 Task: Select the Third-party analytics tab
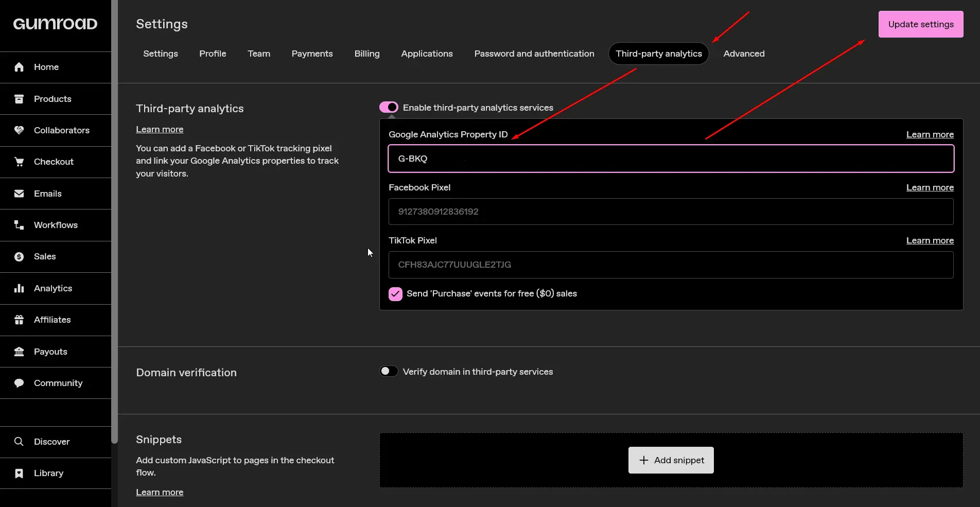[659, 54]
